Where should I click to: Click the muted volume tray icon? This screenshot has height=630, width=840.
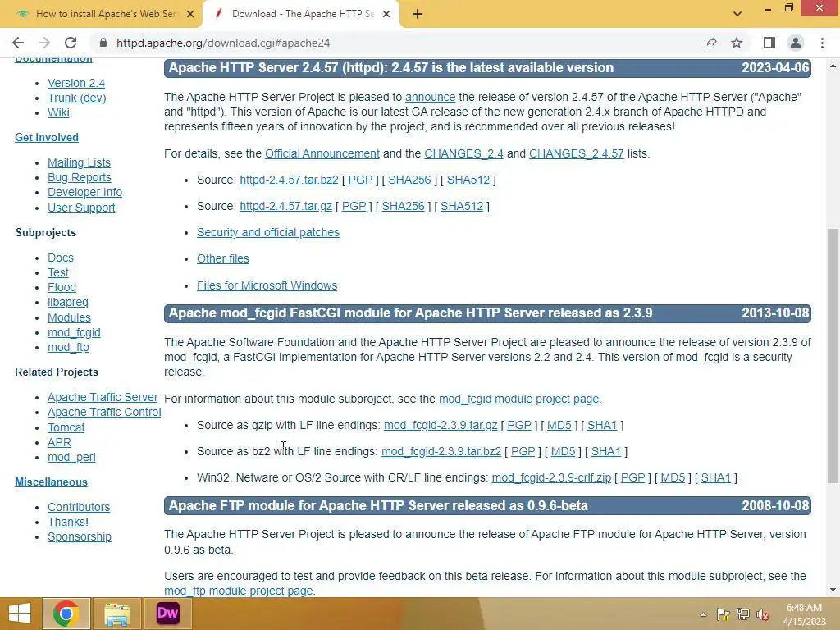click(763, 614)
